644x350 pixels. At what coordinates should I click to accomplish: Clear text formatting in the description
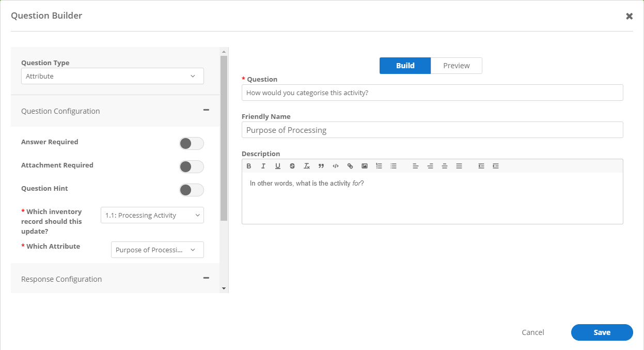click(x=307, y=166)
